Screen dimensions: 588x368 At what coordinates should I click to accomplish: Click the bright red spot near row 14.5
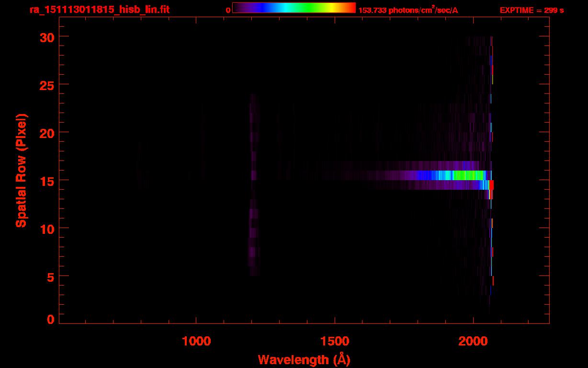coord(491,185)
